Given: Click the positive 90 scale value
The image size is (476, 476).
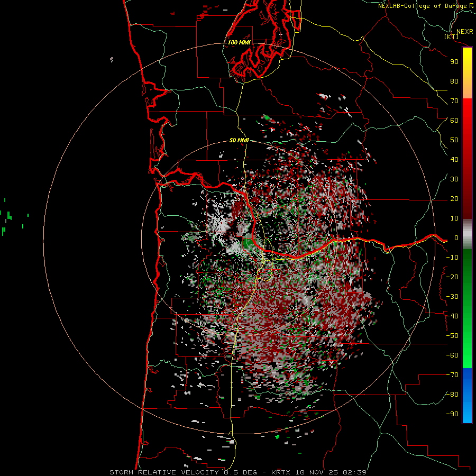Looking at the screenshot, I should (x=454, y=62).
